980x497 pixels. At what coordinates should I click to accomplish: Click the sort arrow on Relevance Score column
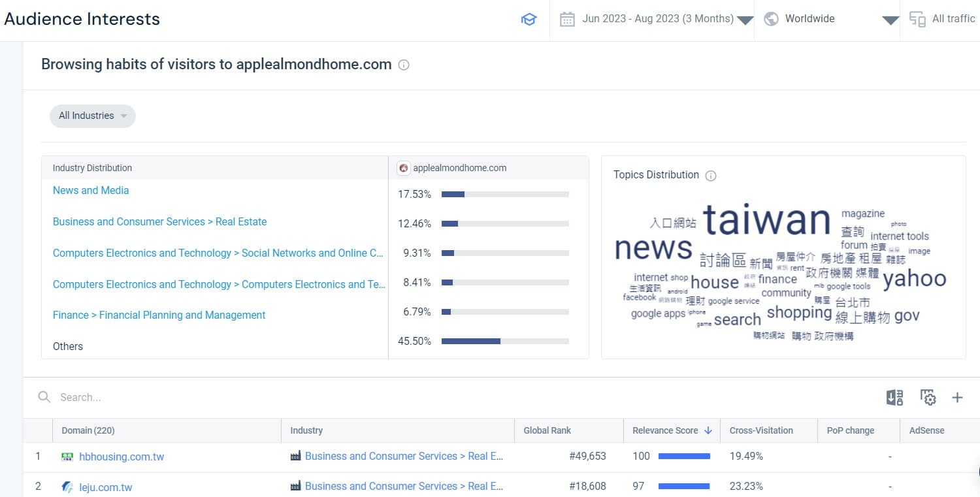click(x=708, y=430)
